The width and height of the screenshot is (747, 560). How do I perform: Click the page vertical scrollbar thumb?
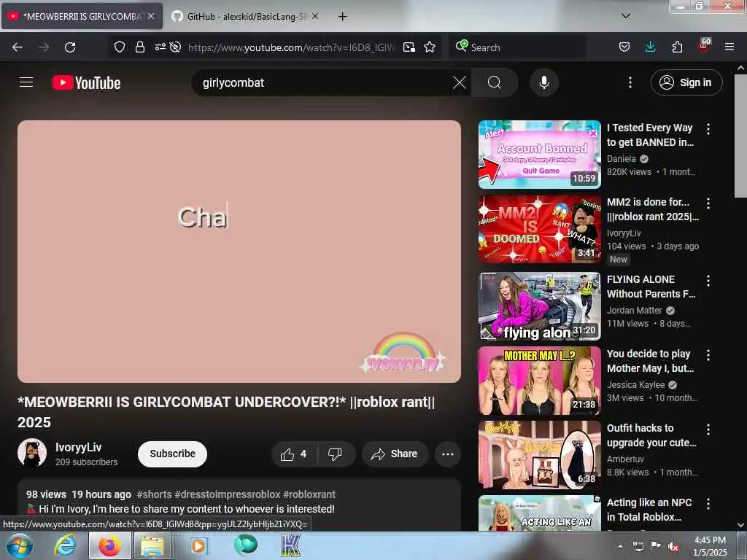point(740,136)
